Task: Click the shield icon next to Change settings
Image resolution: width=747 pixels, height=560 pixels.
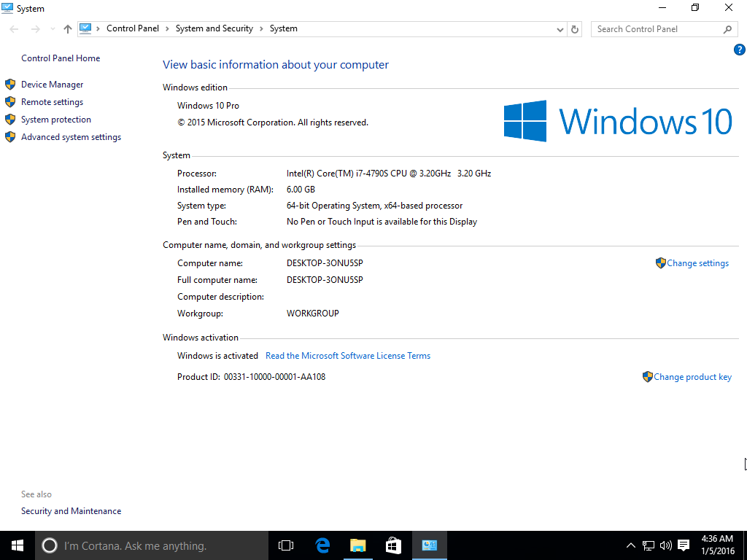Action: coord(660,262)
